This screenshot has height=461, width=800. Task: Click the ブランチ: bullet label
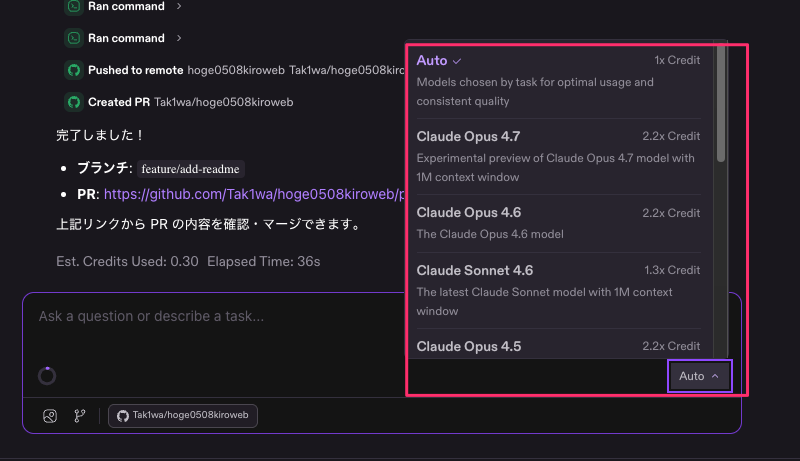click(105, 168)
